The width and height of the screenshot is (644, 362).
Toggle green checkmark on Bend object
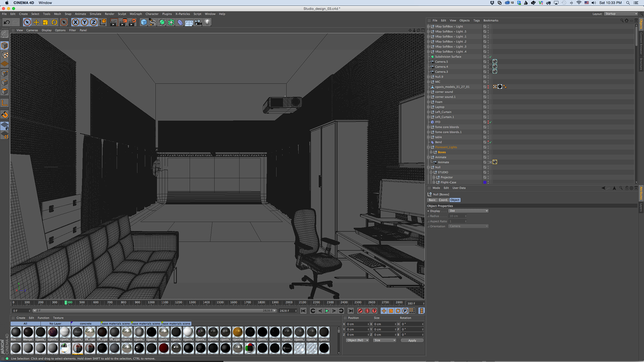490,142
